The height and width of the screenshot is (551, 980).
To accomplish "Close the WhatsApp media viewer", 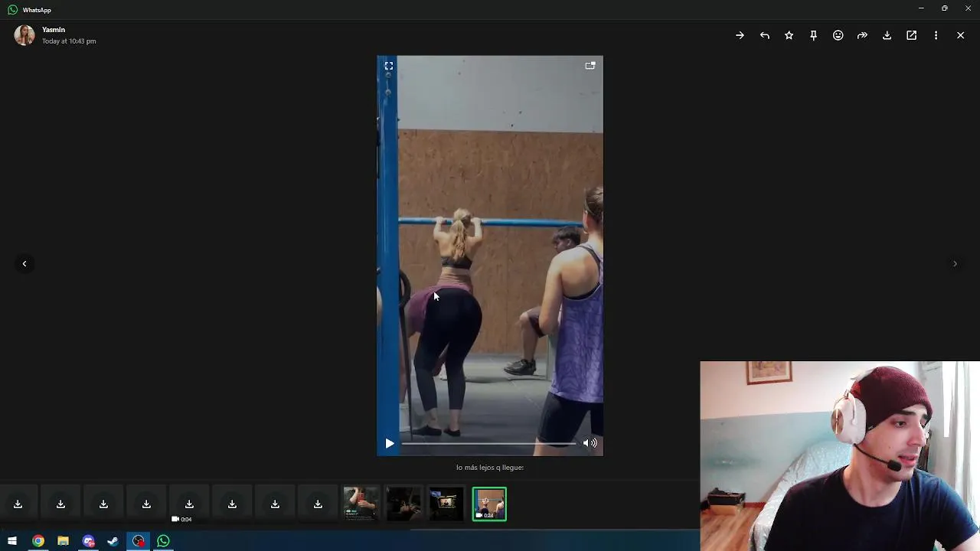I will 960,35.
